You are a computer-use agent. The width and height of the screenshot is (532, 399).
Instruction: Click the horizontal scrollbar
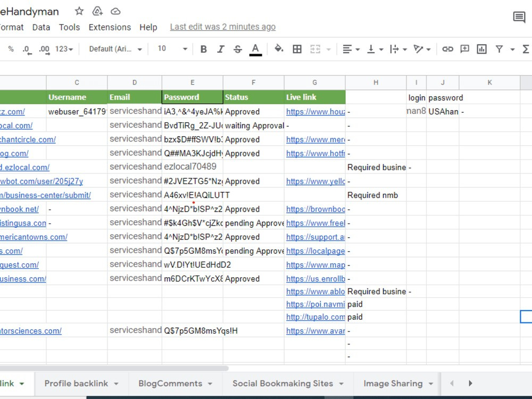[x=114, y=368]
